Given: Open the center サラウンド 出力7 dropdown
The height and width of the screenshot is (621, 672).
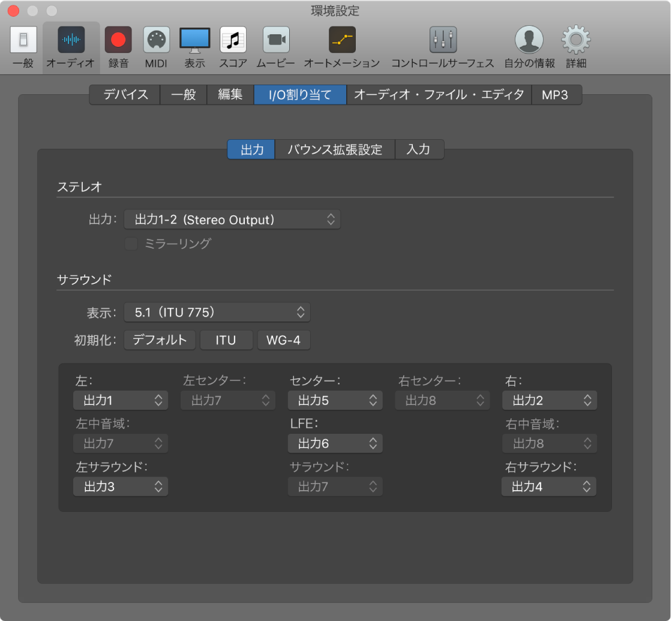Looking at the screenshot, I should tap(335, 487).
